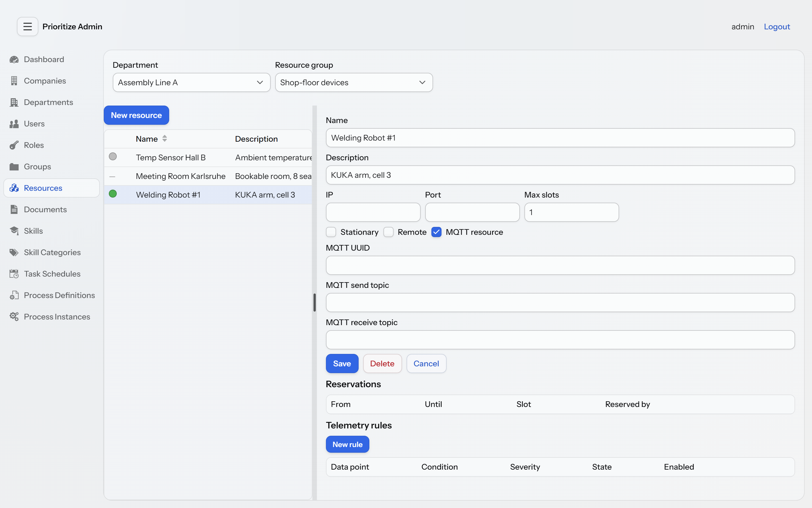
Task: Click the Description column header
Action: pyautogui.click(x=256, y=139)
